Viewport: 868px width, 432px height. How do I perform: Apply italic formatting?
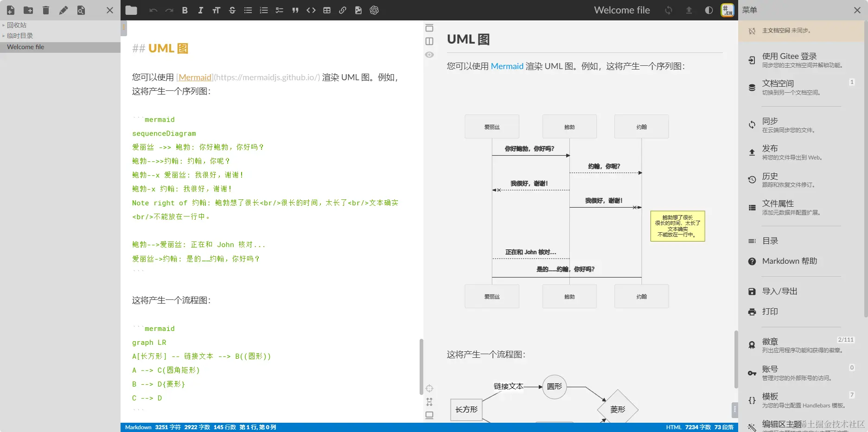tap(201, 10)
